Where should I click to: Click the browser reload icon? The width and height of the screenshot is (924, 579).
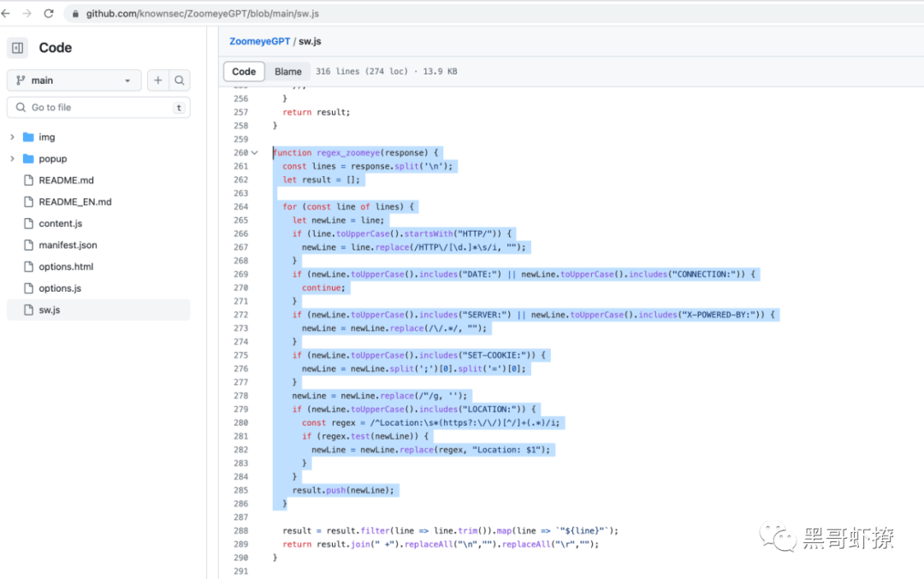pyautogui.click(x=49, y=13)
